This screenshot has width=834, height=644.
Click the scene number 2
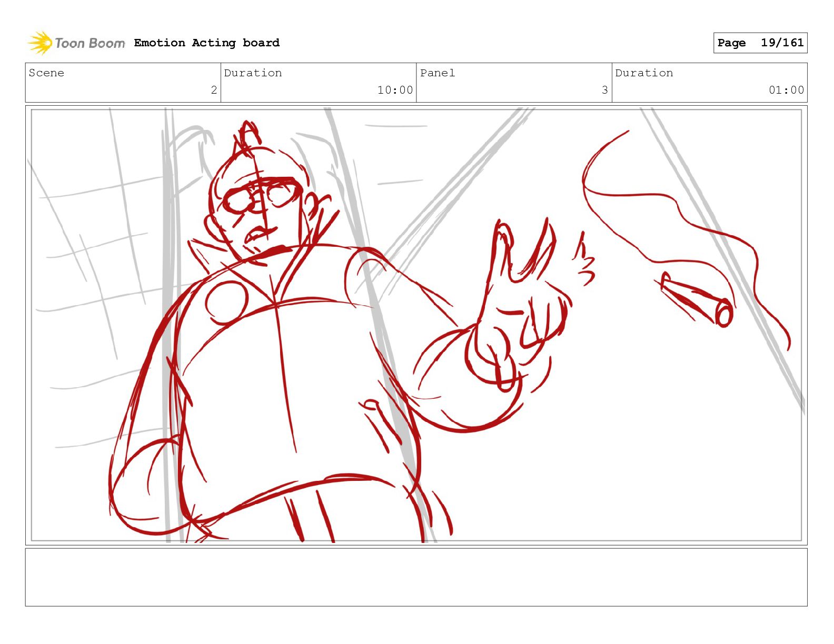(x=214, y=90)
